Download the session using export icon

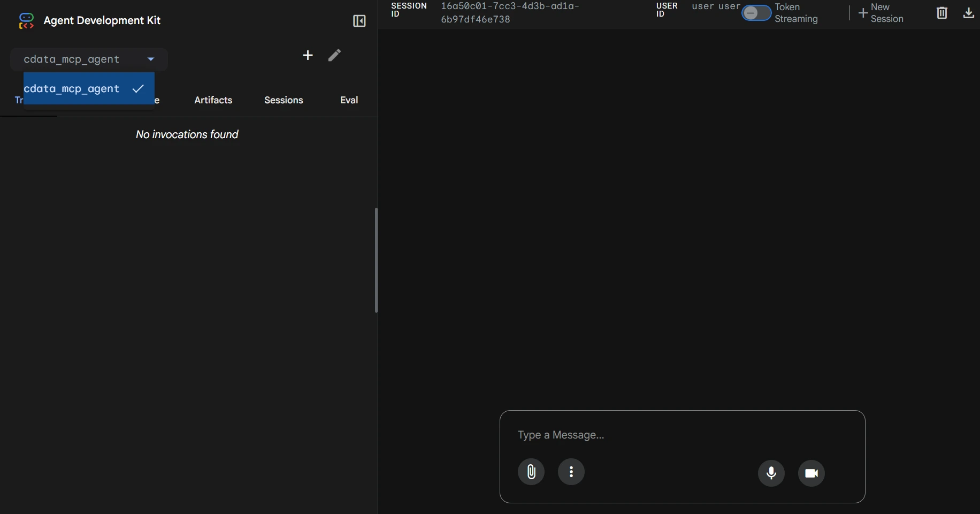pos(969,13)
